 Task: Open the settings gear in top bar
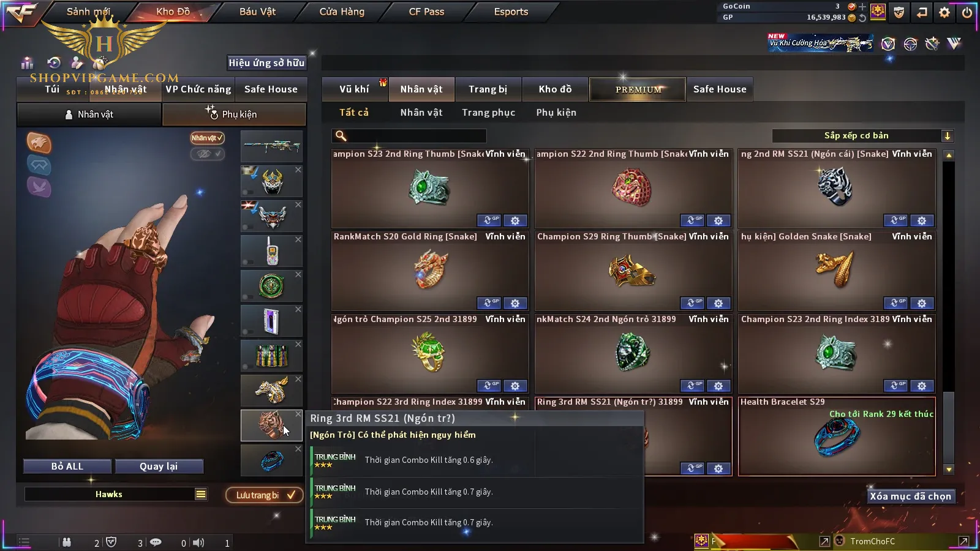click(x=944, y=12)
